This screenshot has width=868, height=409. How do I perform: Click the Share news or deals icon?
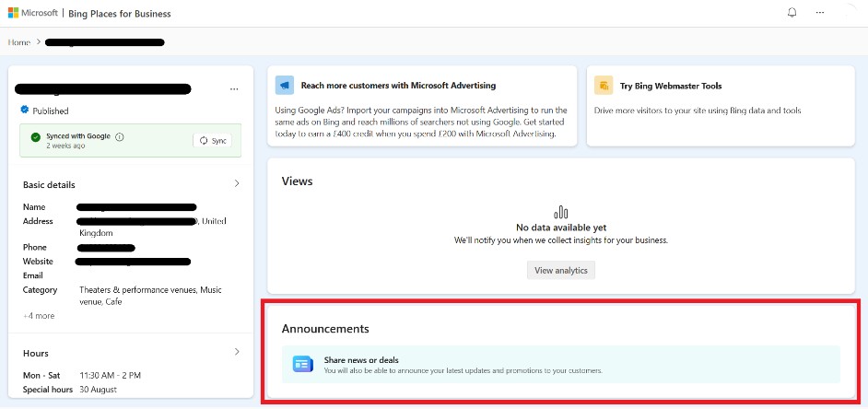pos(303,364)
